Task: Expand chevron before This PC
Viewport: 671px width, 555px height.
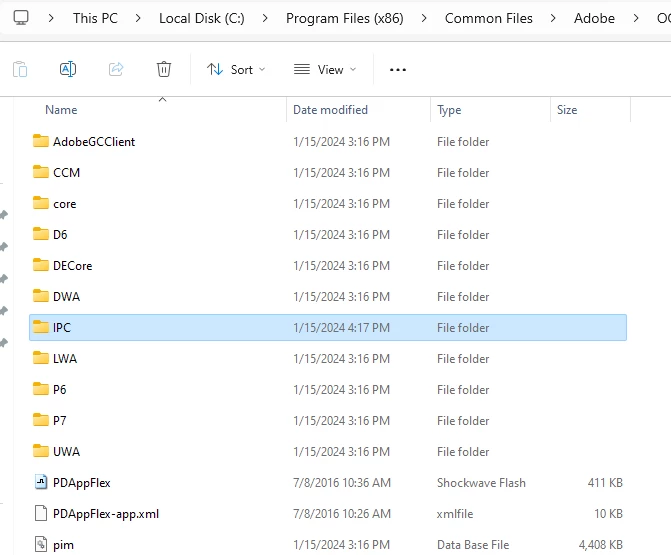Action: (51, 18)
